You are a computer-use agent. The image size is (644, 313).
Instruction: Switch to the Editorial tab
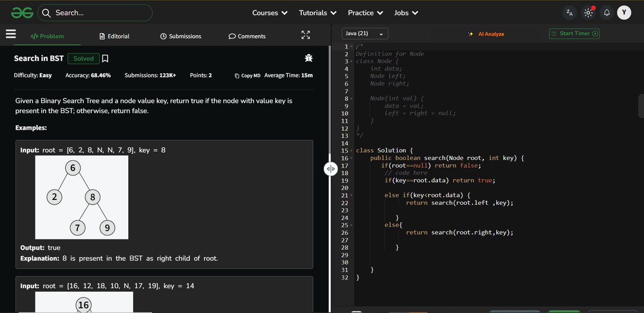tap(114, 36)
